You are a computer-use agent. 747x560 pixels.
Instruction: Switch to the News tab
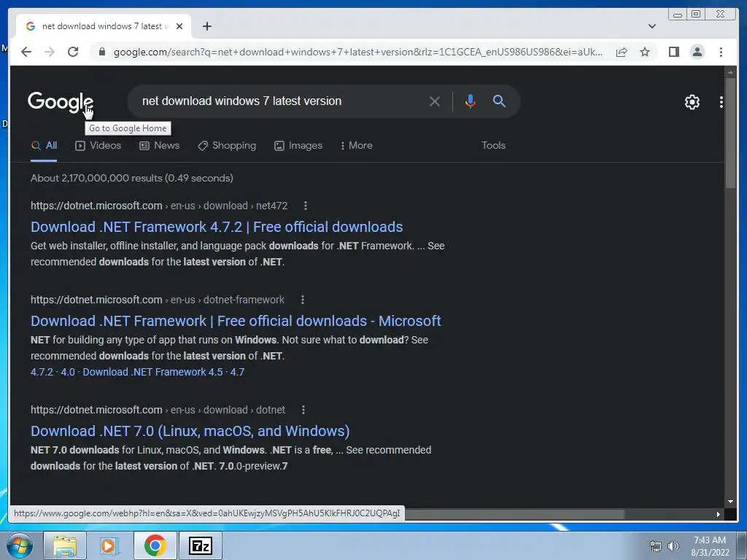click(159, 146)
